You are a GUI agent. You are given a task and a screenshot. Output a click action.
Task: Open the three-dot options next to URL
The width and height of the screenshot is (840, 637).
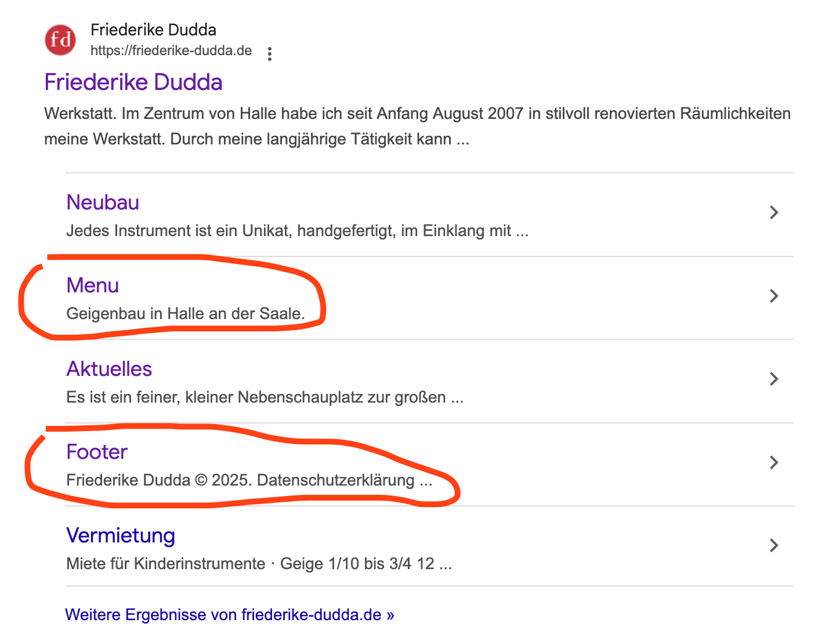point(269,54)
